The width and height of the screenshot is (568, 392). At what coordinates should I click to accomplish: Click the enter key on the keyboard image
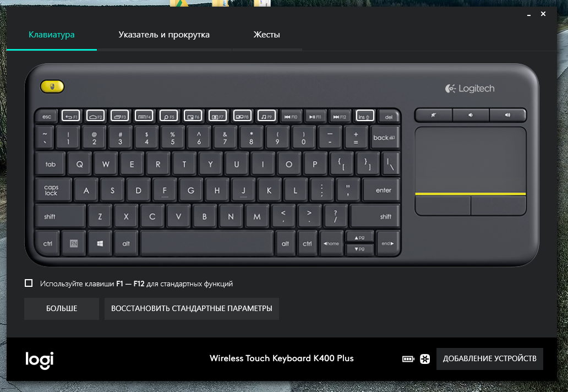point(381,190)
